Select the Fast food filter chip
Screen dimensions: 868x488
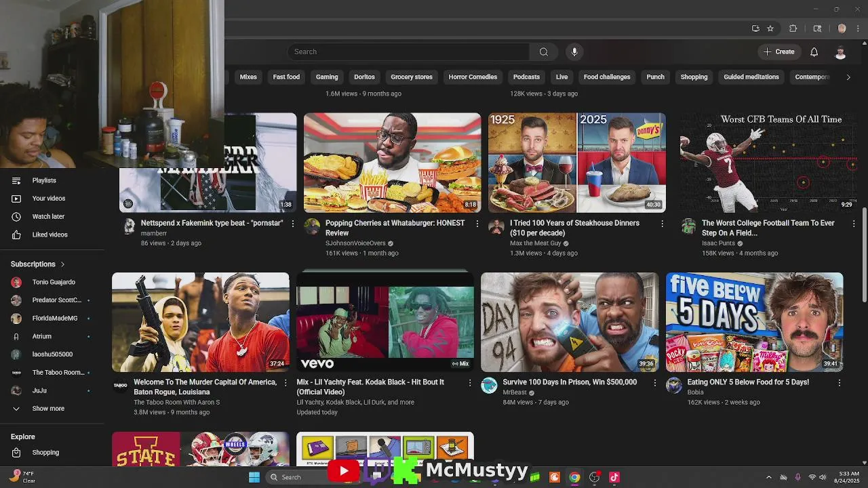click(x=286, y=77)
